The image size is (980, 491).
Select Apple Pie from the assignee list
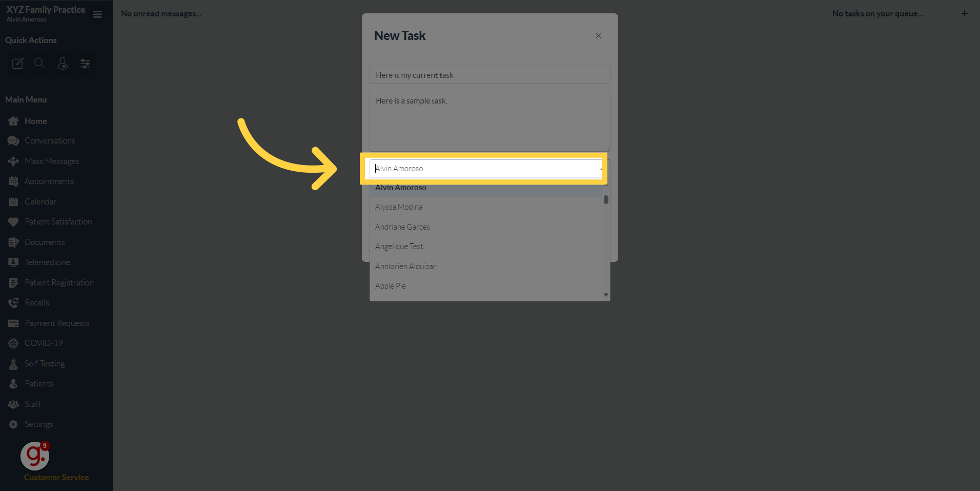tap(390, 285)
